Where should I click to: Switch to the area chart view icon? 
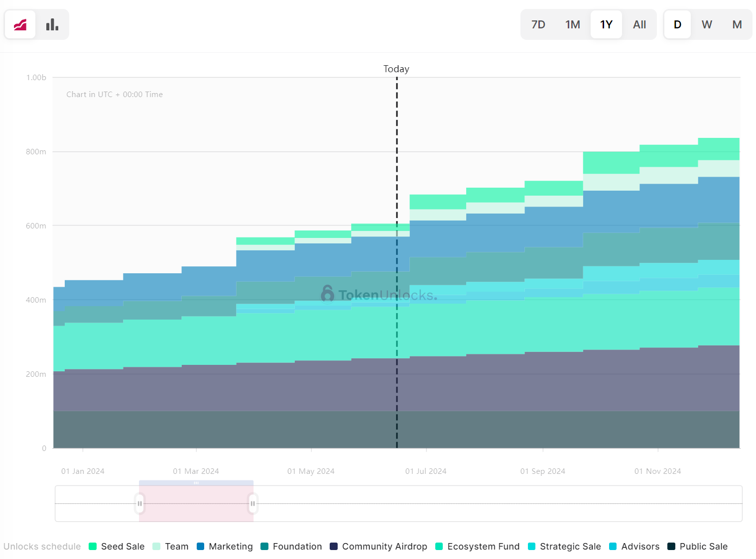point(20,24)
